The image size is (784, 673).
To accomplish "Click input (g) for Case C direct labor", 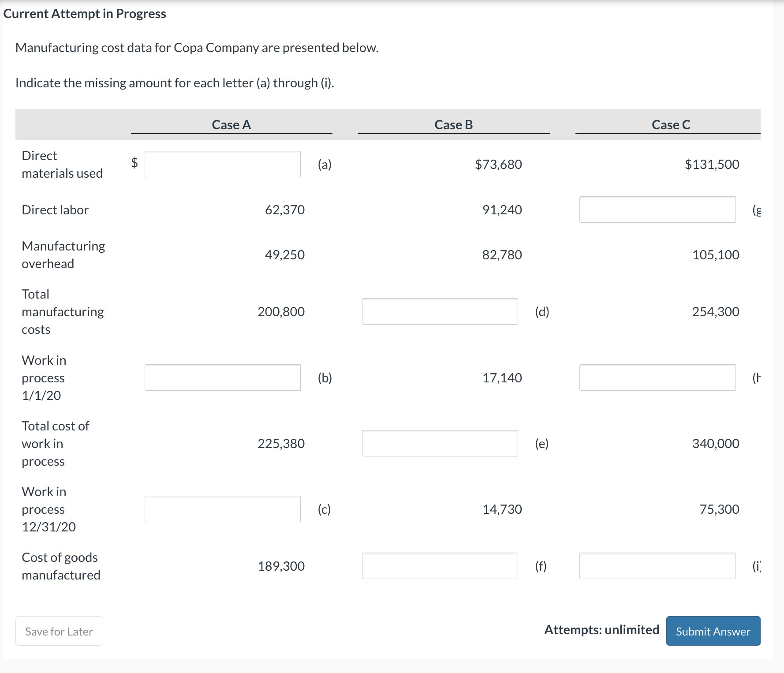I will pos(657,209).
